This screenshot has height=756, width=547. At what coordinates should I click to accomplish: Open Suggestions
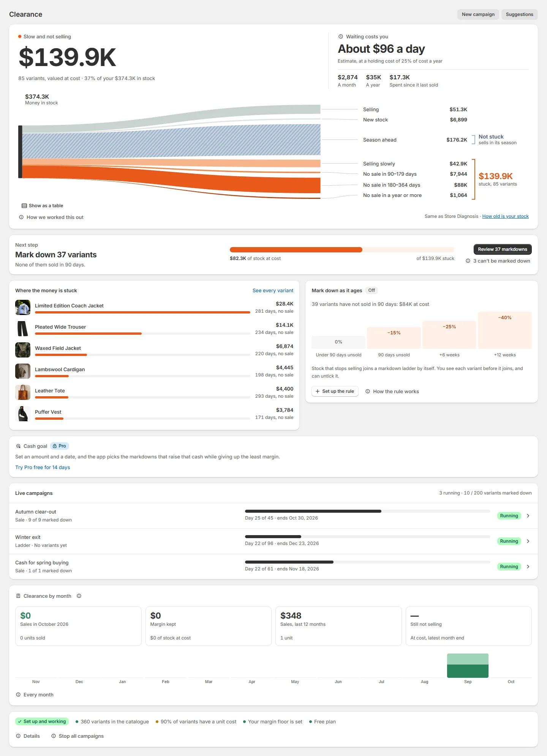(519, 14)
